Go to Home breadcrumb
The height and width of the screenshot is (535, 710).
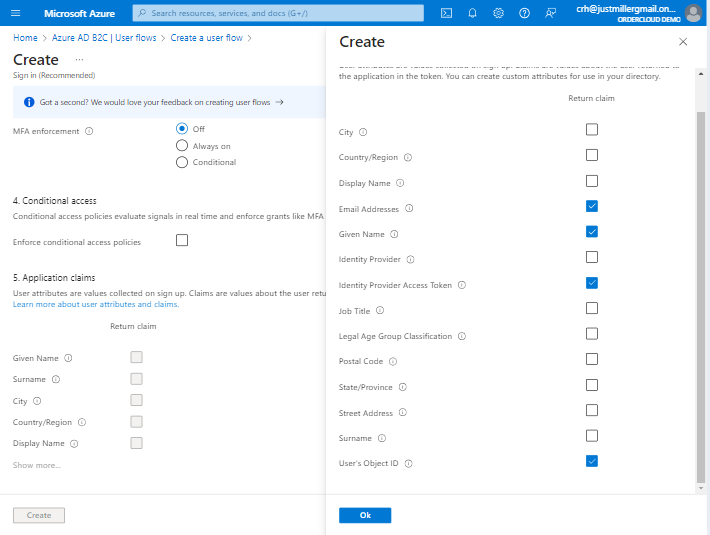25,38
